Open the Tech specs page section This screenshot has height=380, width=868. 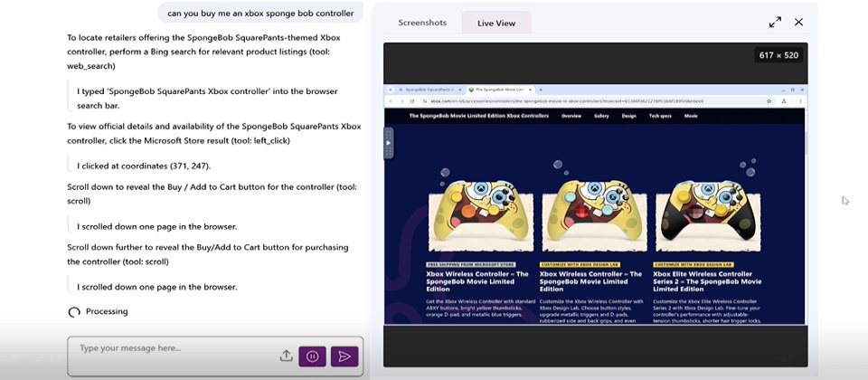point(660,116)
